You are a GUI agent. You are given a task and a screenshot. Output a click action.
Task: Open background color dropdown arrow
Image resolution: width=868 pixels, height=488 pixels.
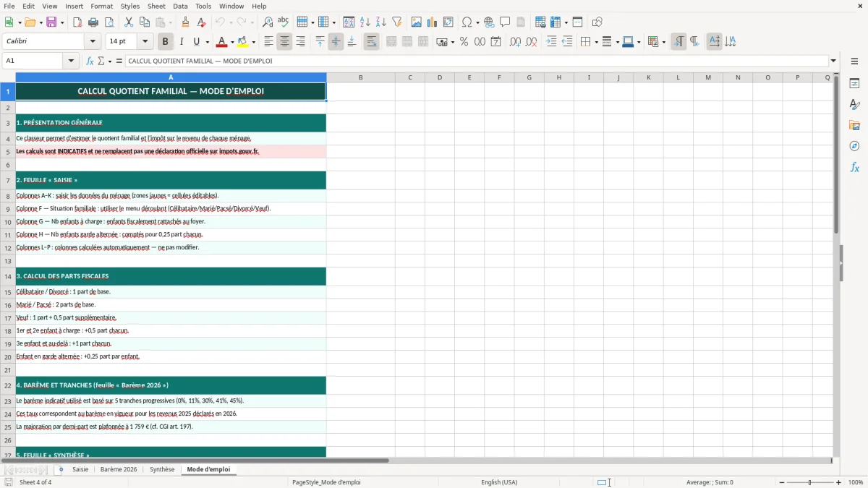click(x=253, y=42)
